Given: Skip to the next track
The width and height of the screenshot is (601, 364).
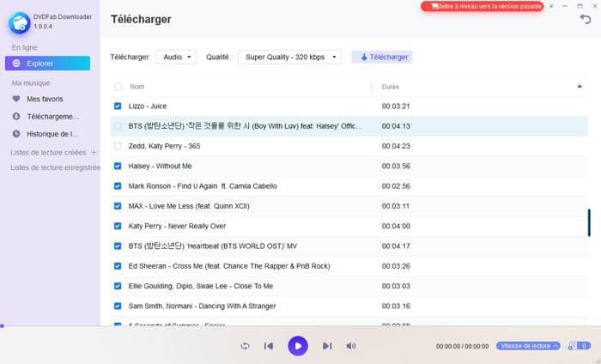Looking at the screenshot, I should 327,346.
